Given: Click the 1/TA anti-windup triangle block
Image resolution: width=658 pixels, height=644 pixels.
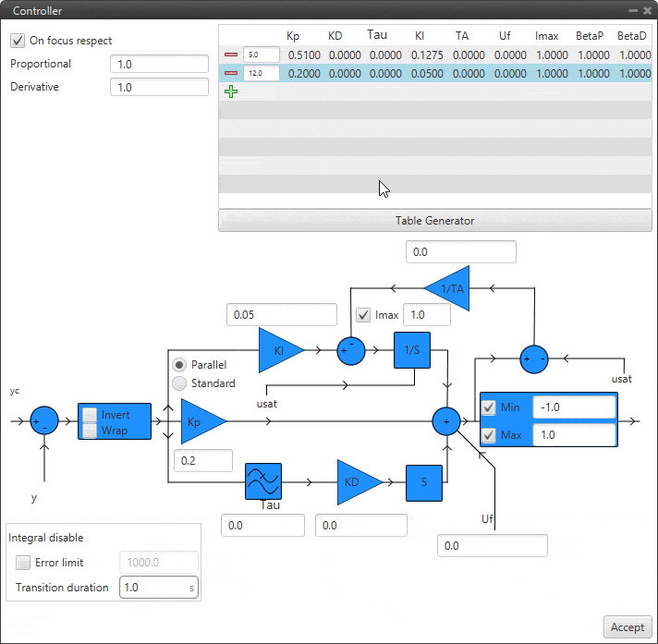Looking at the screenshot, I should point(450,288).
